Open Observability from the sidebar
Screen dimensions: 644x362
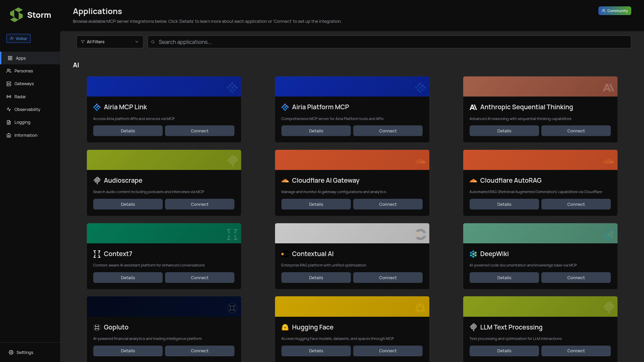pyautogui.click(x=27, y=110)
